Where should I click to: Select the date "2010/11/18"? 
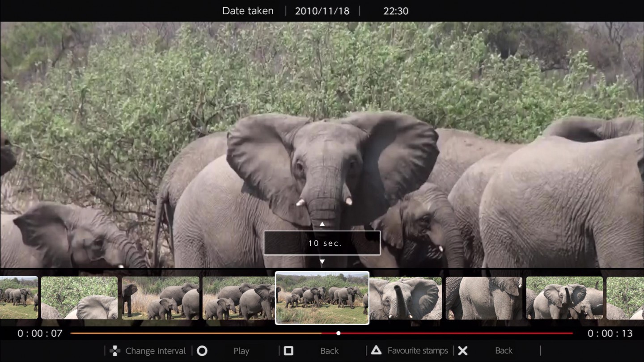tap(322, 11)
